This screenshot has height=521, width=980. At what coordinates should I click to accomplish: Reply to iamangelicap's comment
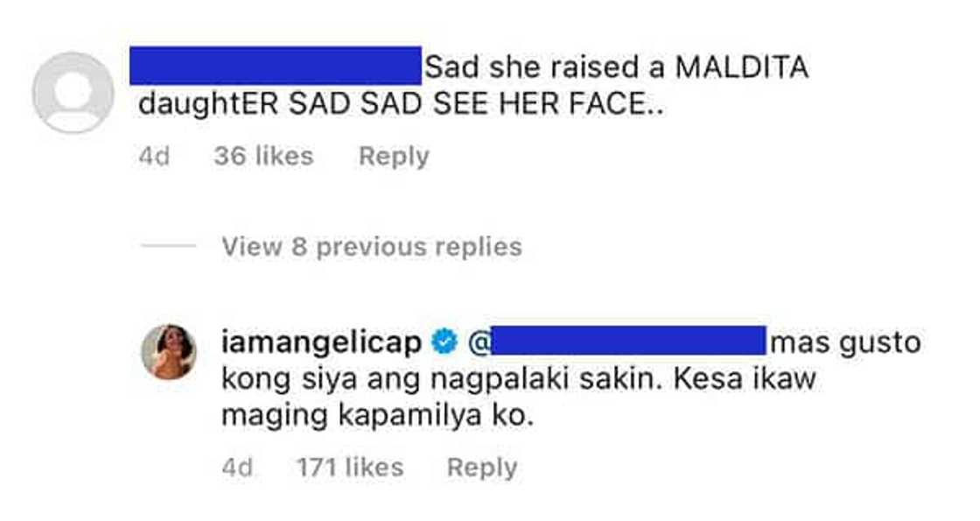[481, 468]
